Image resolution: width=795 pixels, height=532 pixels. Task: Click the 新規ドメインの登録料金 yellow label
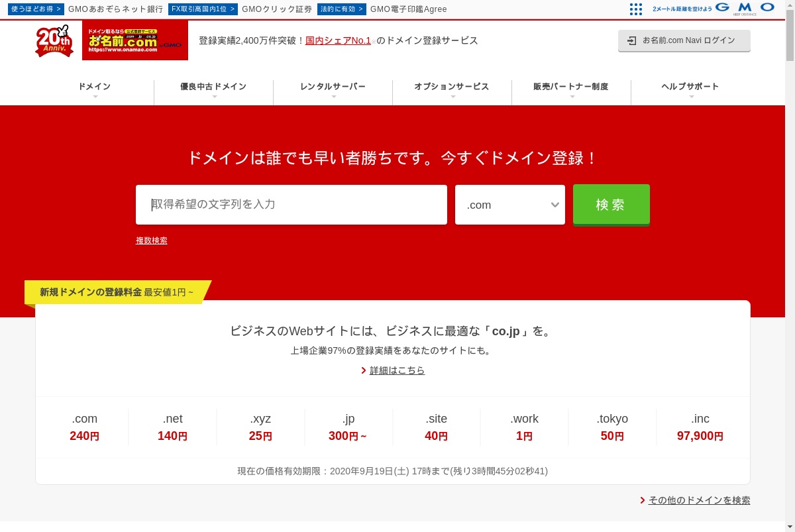click(117, 292)
